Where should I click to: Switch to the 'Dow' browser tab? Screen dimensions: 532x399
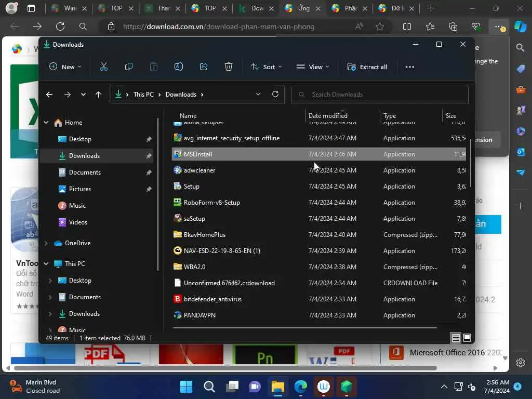coord(256,8)
